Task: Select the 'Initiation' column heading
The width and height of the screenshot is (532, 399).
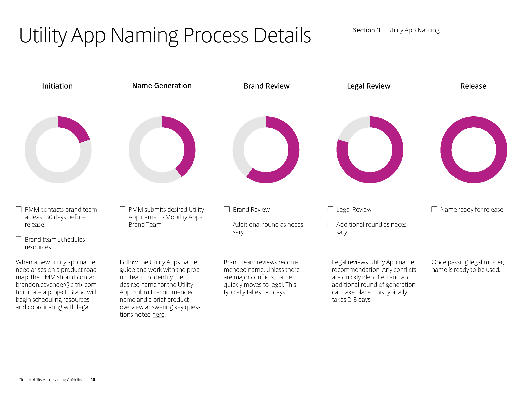Action: point(57,86)
